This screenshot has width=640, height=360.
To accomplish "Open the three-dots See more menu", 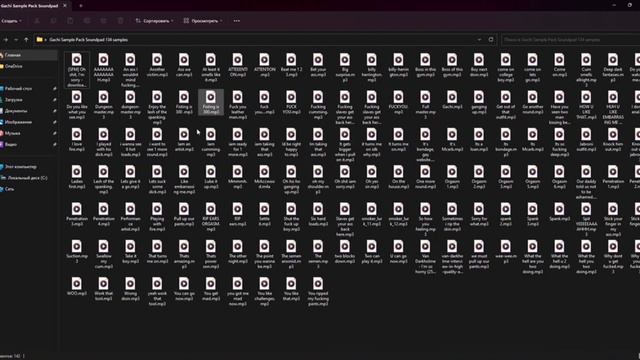I will 237,21.
